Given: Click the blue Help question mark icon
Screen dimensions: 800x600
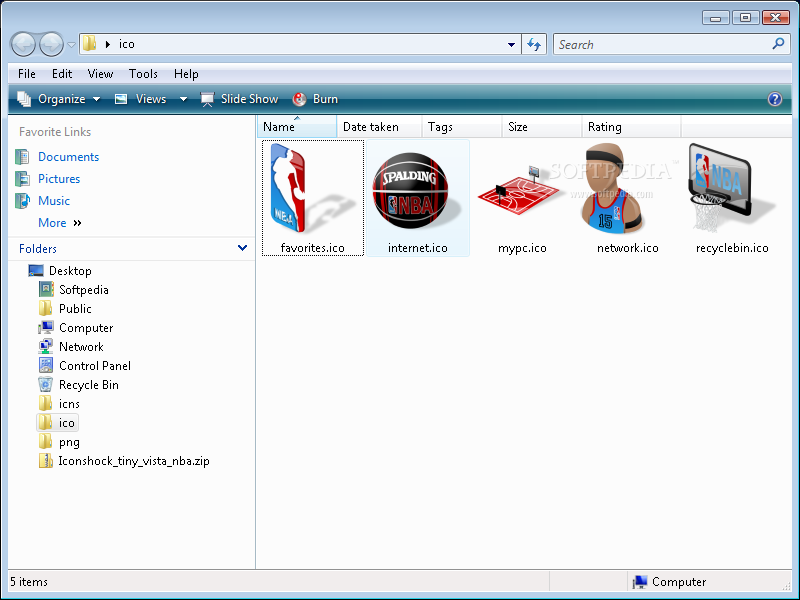Looking at the screenshot, I should tap(774, 99).
